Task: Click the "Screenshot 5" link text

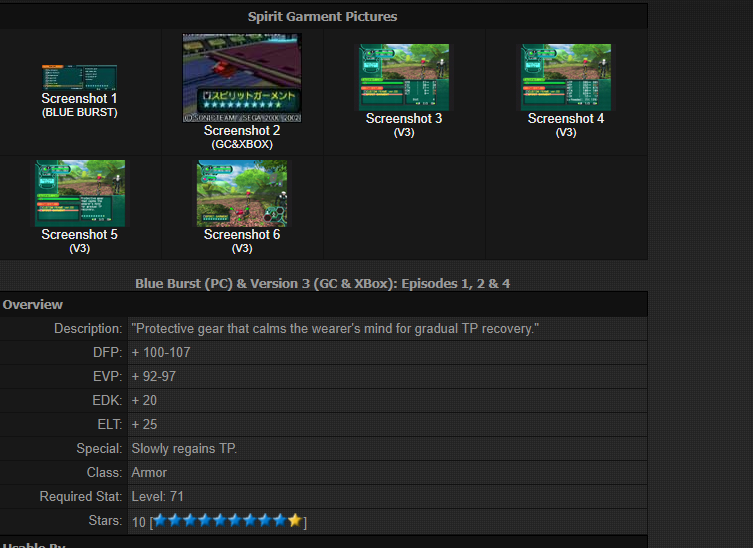Action: 79,234
